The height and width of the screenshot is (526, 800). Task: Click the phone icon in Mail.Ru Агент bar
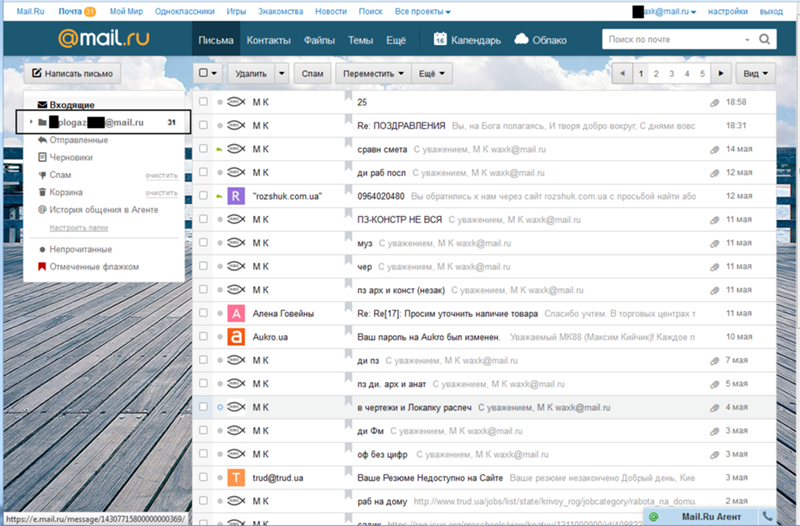coord(767,516)
